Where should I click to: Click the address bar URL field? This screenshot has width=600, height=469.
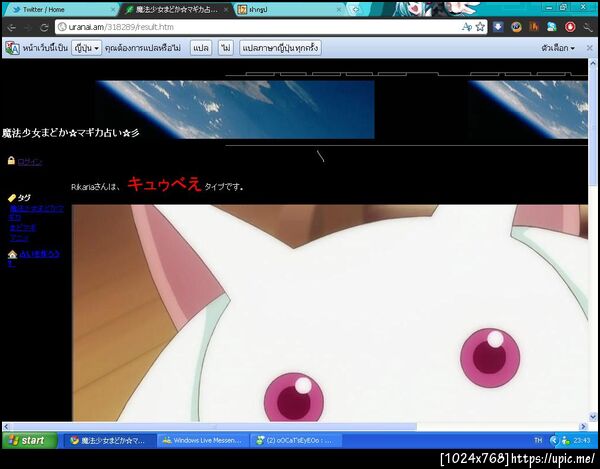click(260, 27)
